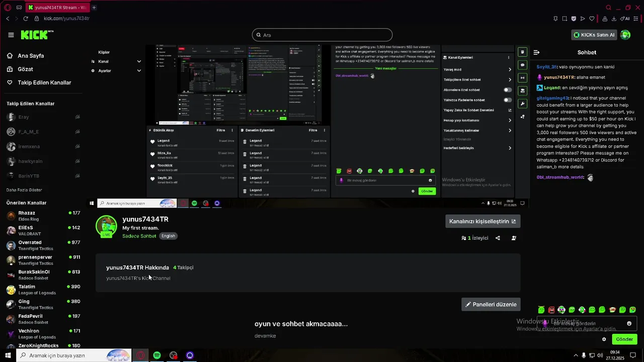Send the chat message with Gönder
This screenshot has height=362, width=644.
(624, 339)
